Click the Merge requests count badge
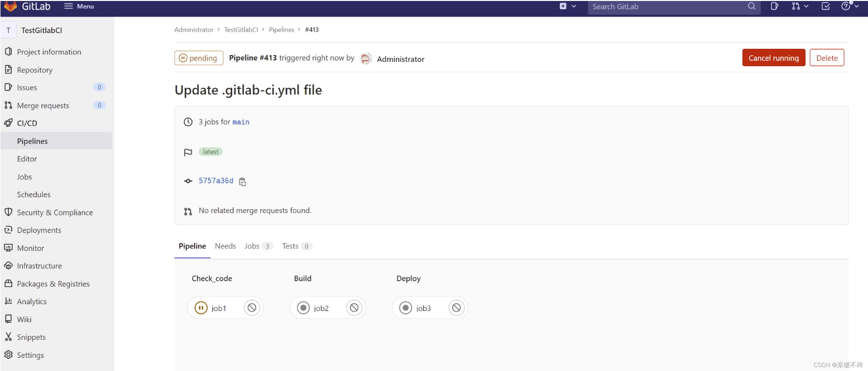 click(99, 105)
